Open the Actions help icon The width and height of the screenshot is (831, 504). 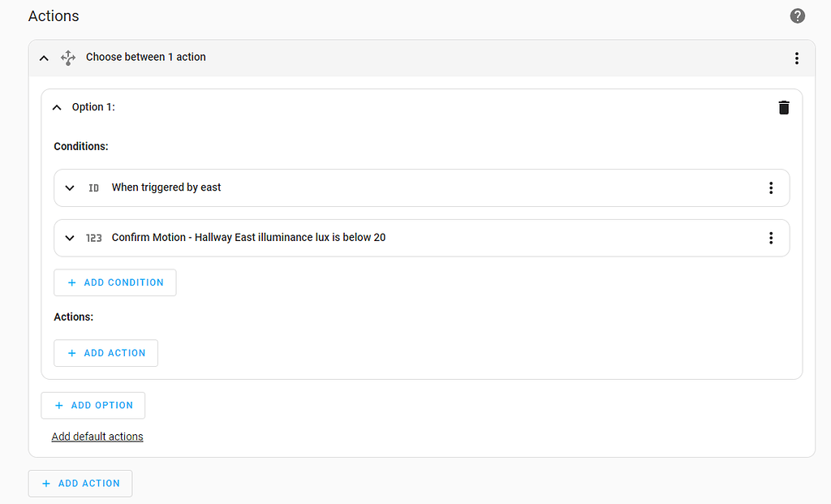point(798,16)
